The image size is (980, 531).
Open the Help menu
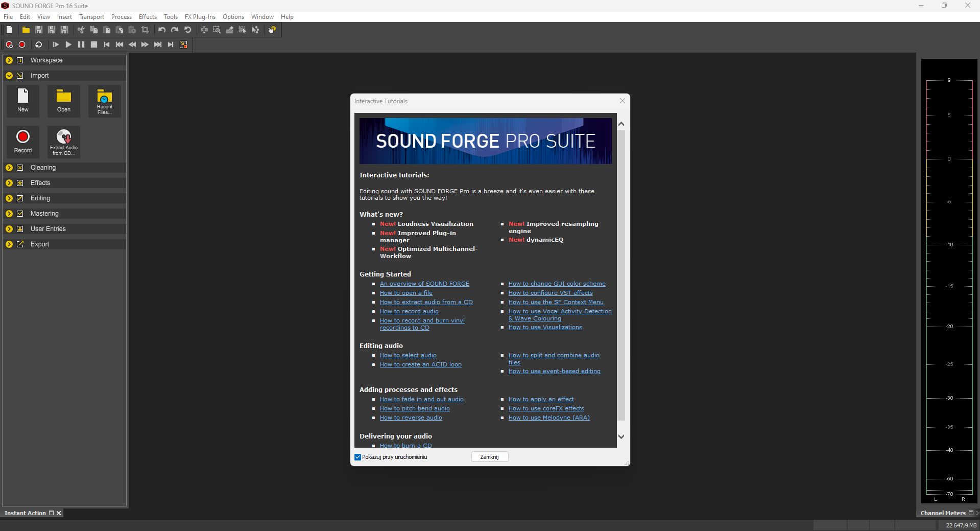click(x=287, y=17)
